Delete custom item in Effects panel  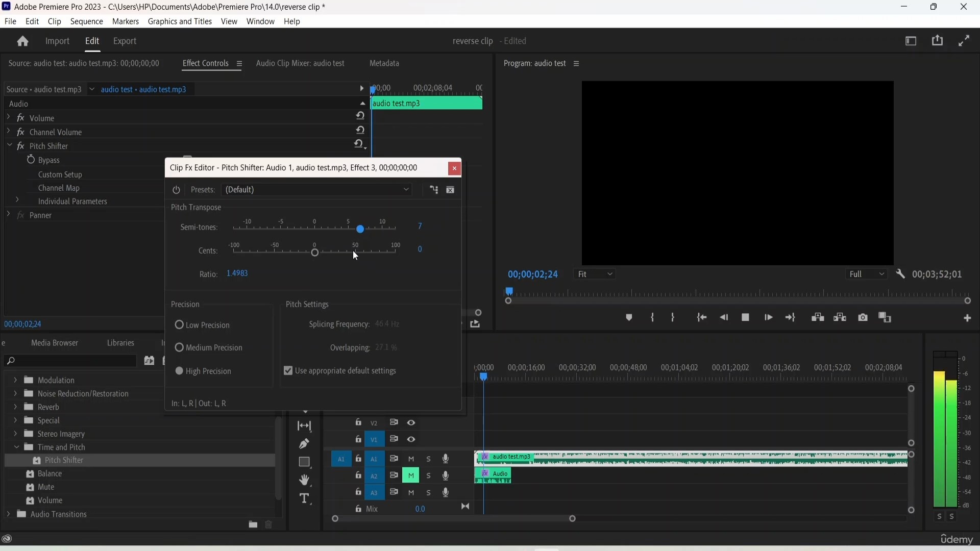(269, 525)
